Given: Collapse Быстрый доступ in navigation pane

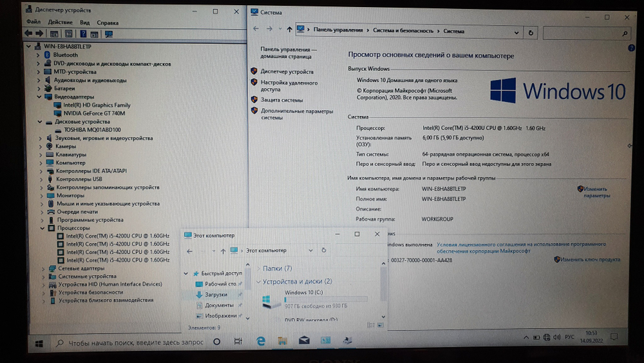Looking at the screenshot, I should 185,273.
